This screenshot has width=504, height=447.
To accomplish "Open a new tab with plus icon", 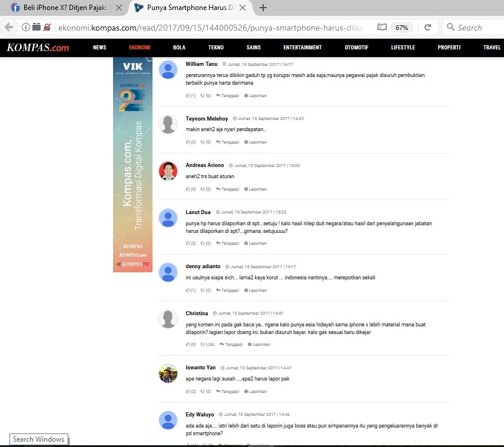I will pyautogui.click(x=263, y=8).
